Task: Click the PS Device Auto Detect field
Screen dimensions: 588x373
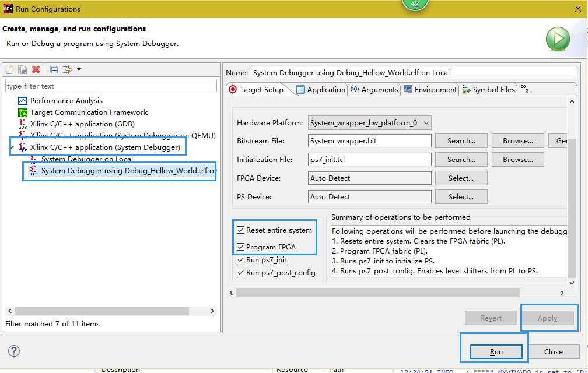Action: [369, 197]
